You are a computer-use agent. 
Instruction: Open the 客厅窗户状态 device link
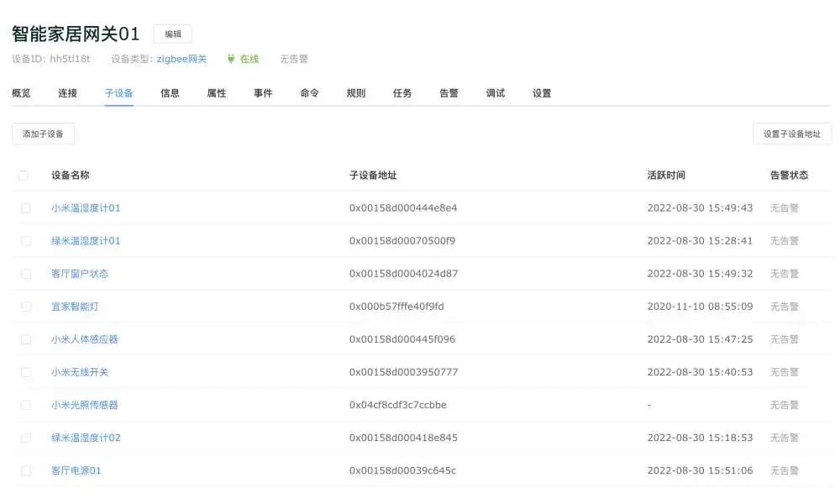coord(80,274)
